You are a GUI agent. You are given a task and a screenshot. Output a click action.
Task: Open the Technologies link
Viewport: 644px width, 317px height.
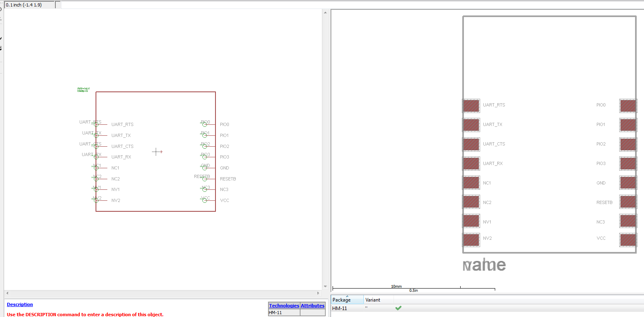[x=284, y=306]
